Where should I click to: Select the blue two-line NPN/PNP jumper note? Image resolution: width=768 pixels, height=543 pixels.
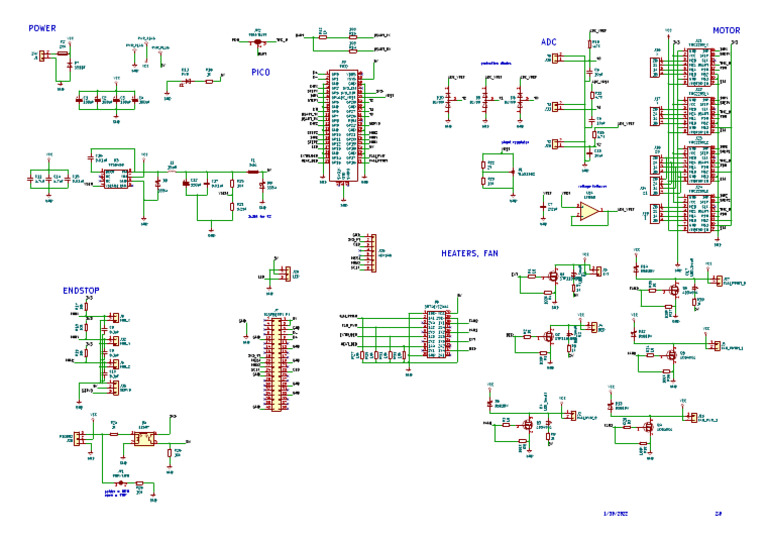[117, 493]
